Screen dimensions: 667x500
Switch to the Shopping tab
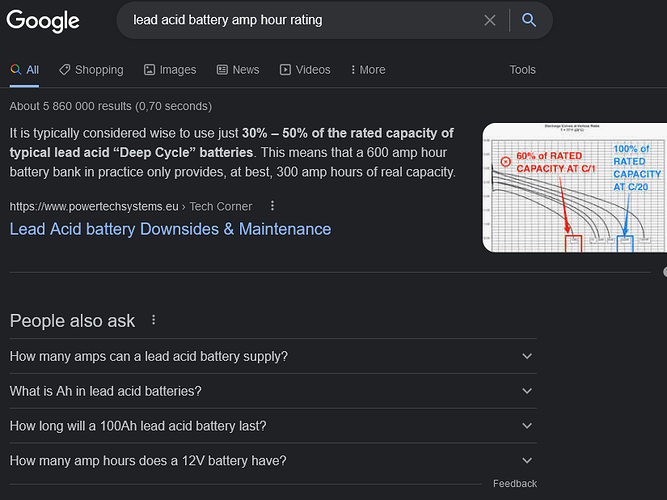(91, 70)
